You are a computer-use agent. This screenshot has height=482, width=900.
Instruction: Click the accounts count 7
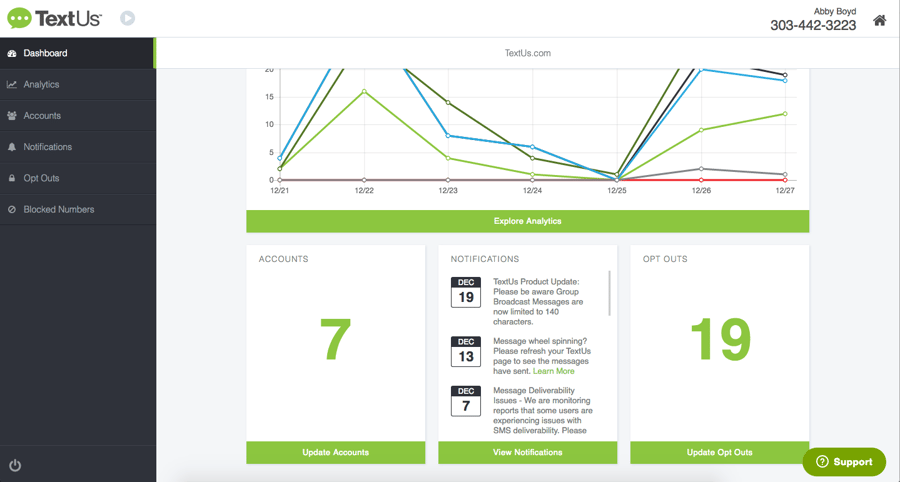tap(335, 340)
